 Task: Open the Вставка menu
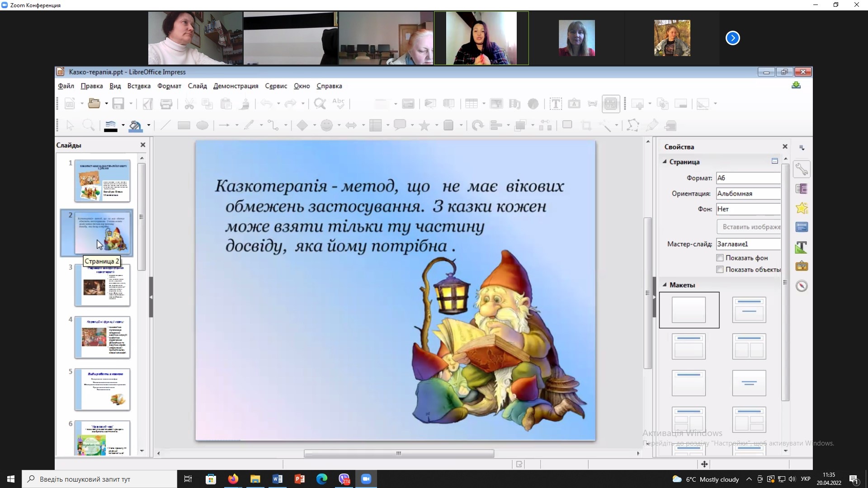tap(139, 86)
